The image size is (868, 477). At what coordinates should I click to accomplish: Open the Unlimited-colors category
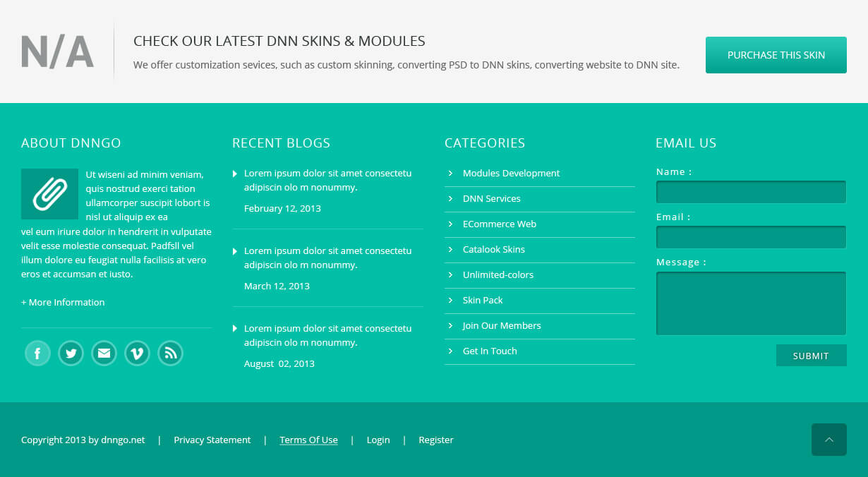pyautogui.click(x=498, y=274)
